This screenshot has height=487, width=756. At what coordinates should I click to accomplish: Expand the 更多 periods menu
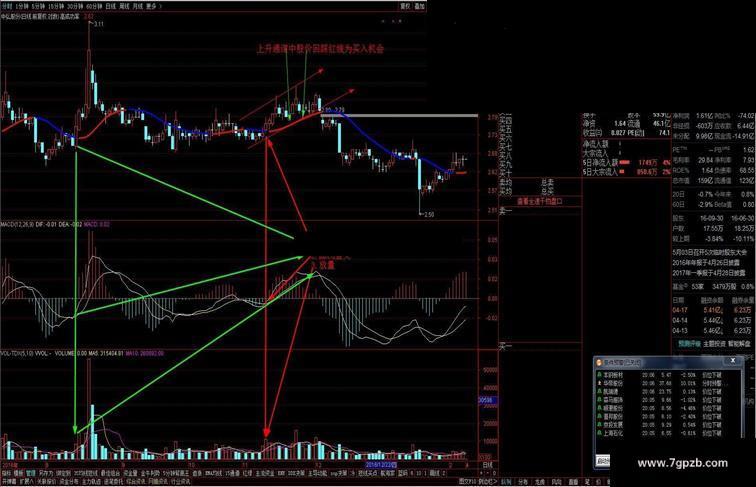[153, 6]
